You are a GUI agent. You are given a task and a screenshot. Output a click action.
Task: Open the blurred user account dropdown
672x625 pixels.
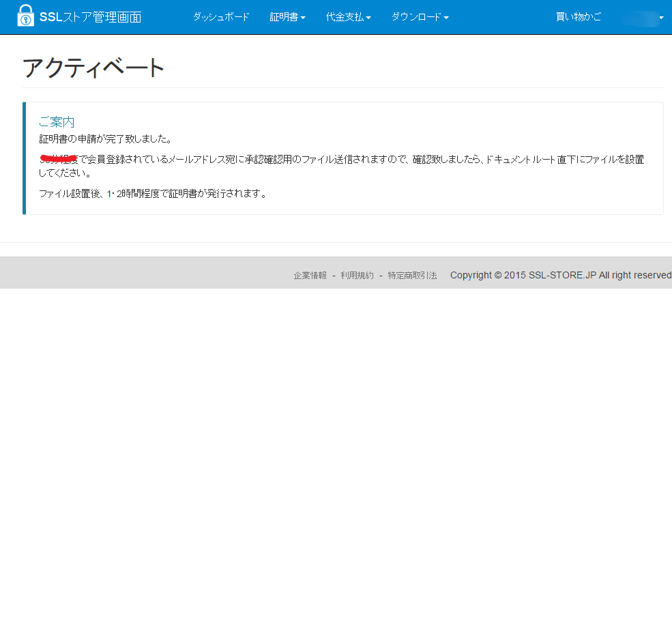643,18
